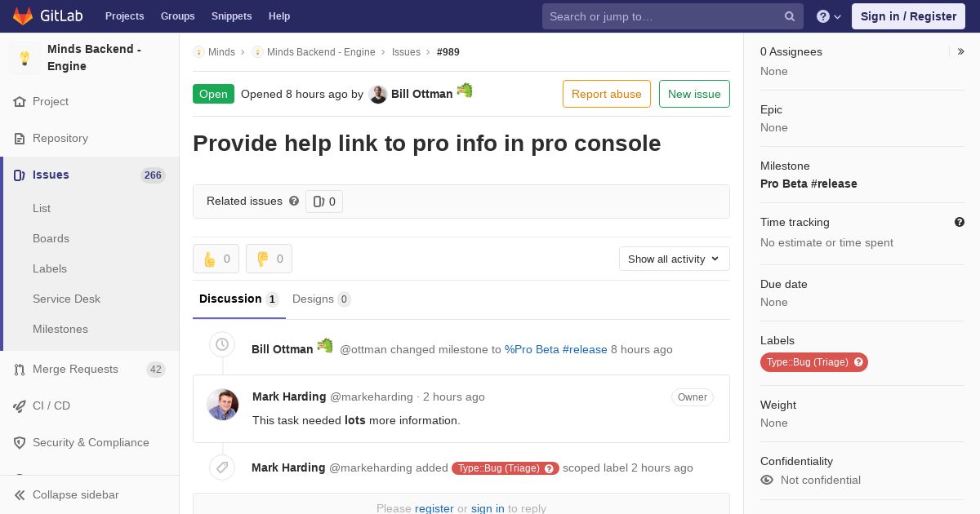Click the Merge Requests icon in sidebar
This screenshot has width=980, height=514.
[20, 370]
